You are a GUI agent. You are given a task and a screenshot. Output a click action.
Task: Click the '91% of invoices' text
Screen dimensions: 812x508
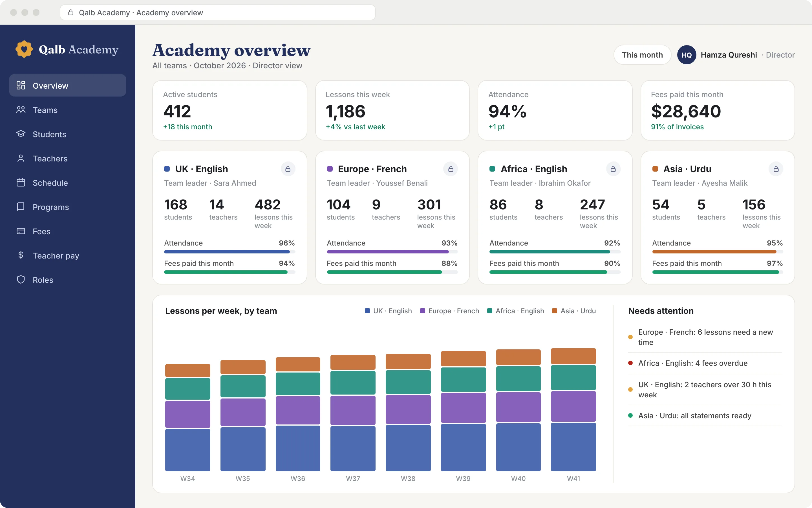677,127
